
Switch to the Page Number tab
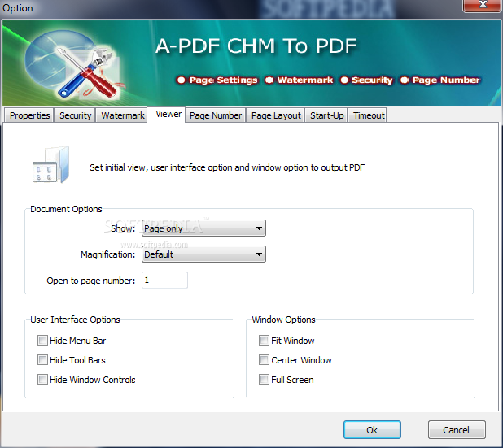(x=216, y=115)
